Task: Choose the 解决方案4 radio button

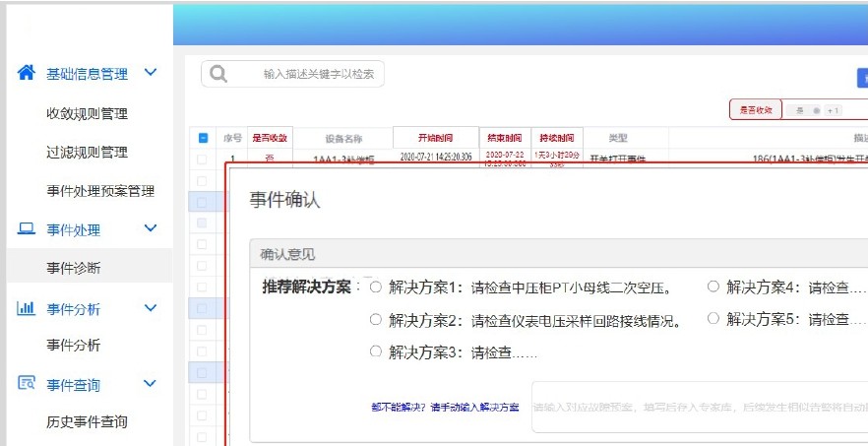Action: tap(713, 287)
